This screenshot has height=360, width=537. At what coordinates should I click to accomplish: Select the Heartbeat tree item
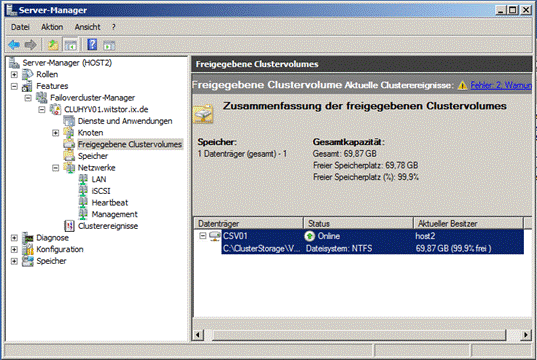point(110,202)
